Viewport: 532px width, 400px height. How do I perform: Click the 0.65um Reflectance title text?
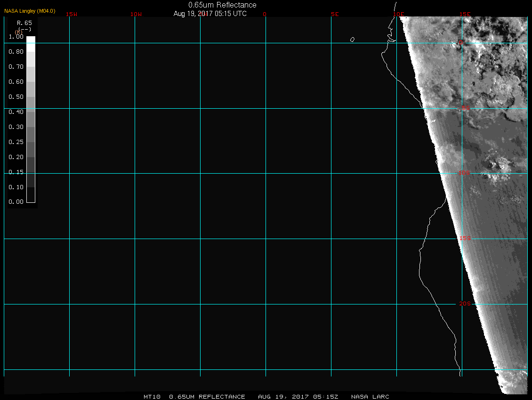pos(222,5)
